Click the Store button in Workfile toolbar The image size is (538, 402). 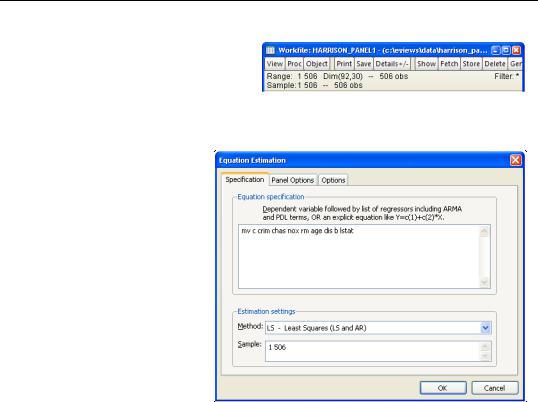(x=471, y=64)
